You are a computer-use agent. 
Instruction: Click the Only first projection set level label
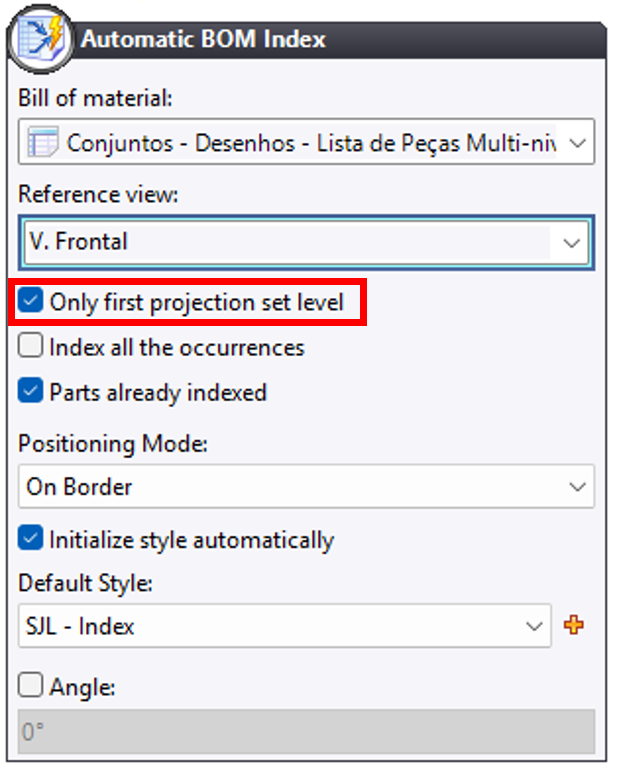pyautogui.click(x=197, y=302)
